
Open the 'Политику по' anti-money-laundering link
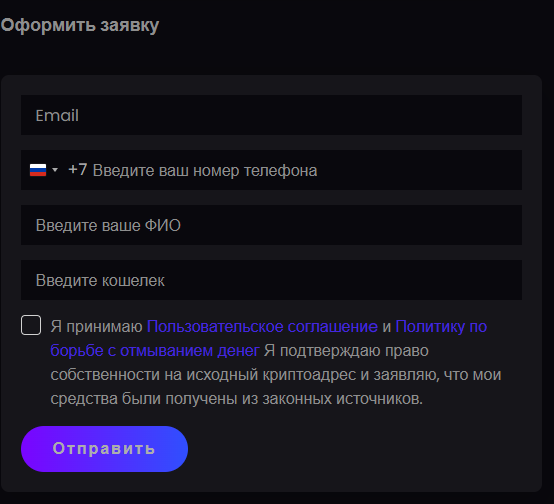tap(441, 327)
